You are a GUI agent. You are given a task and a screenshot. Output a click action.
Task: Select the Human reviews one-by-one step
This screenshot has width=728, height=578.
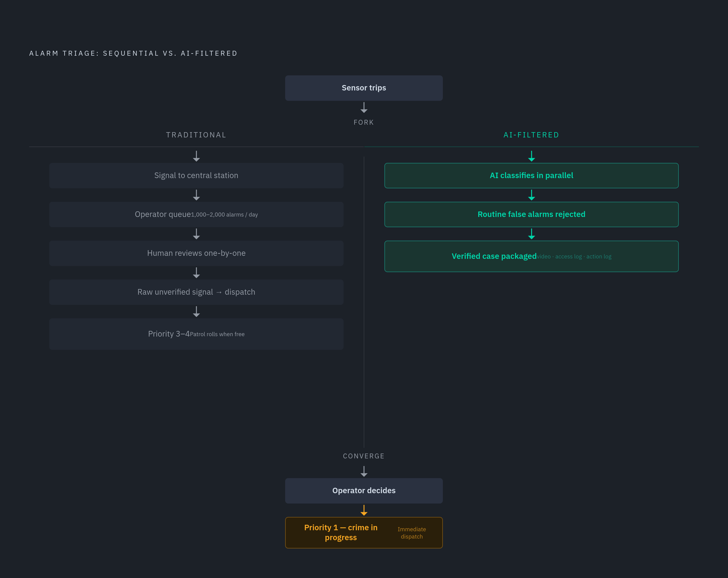tap(196, 253)
